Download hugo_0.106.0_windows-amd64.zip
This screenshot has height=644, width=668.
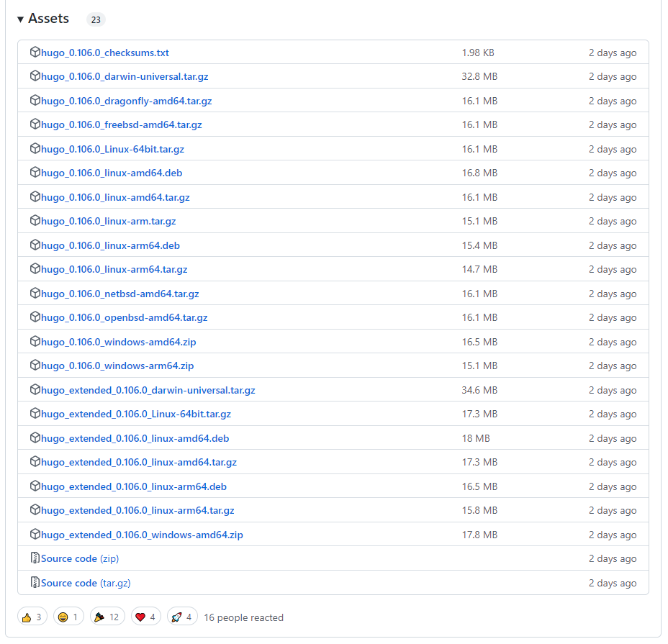coord(119,342)
